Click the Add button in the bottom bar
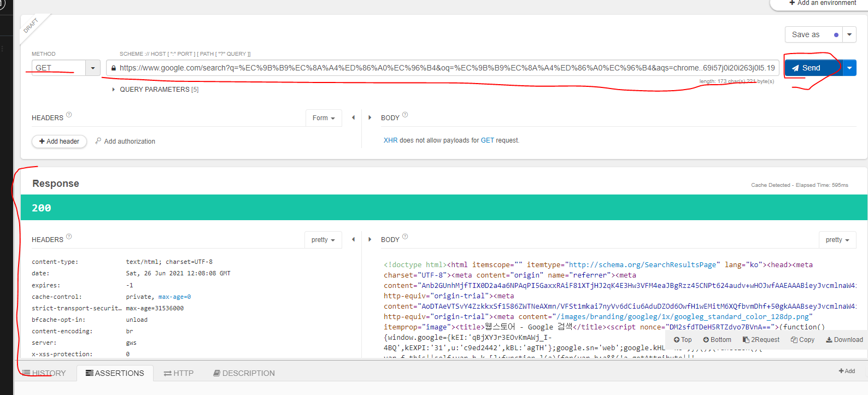This screenshot has height=395, width=868. 847,371
